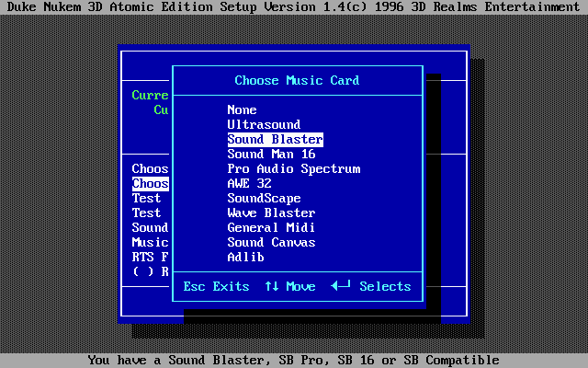Click the Enter arrow Selects icon
This screenshot has width=588, height=368.
[341, 286]
